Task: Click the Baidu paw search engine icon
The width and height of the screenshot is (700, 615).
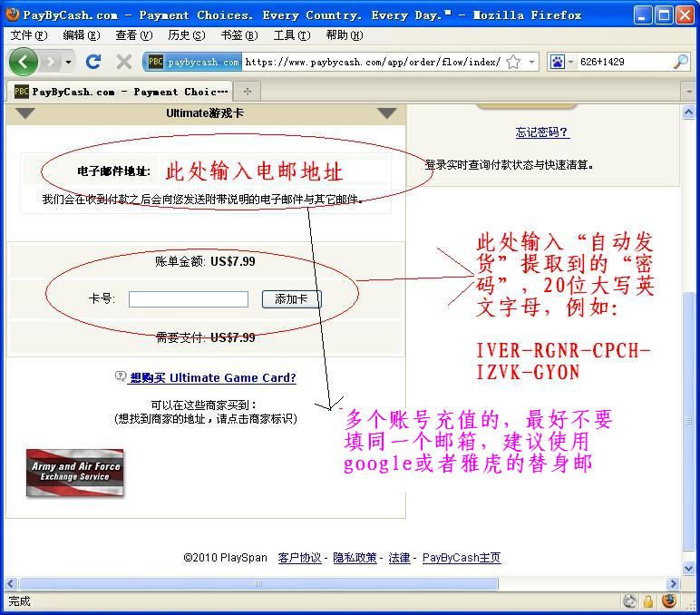Action: coord(557,62)
